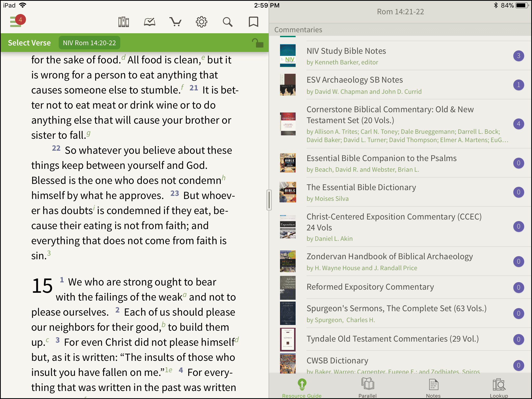This screenshot has height=399, width=532.
Task: Open footnote 3 after 'sin.'
Action: 49,253
